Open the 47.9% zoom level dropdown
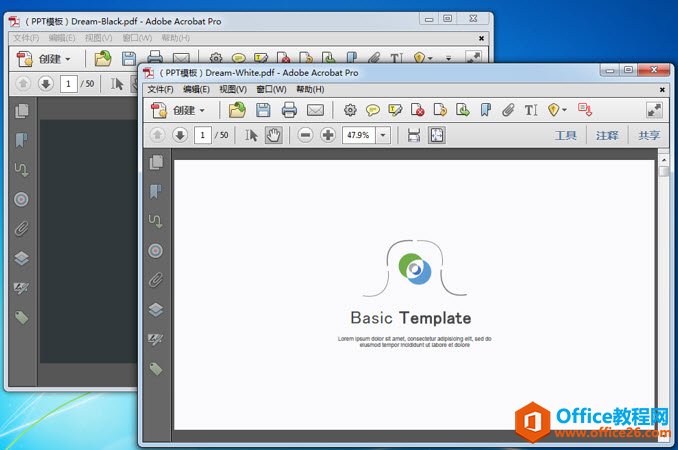 tap(384, 135)
